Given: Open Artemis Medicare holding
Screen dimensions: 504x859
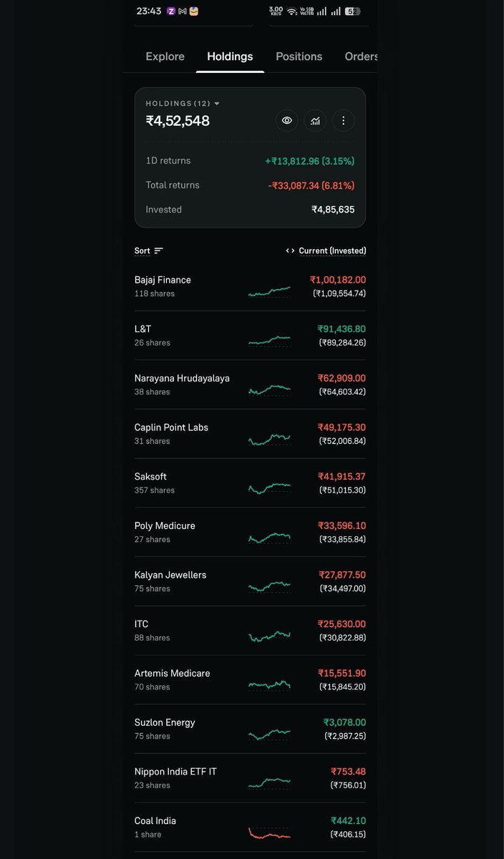Looking at the screenshot, I should point(250,680).
